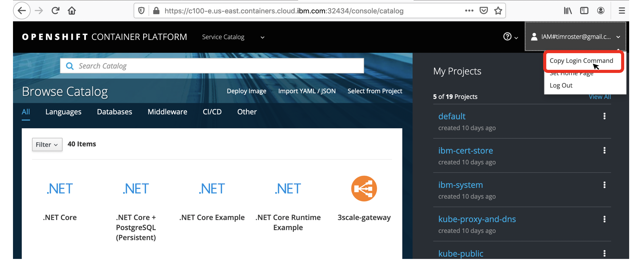The image size is (644, 275).
Task: Click Select from Project
Action: [375, 91]
